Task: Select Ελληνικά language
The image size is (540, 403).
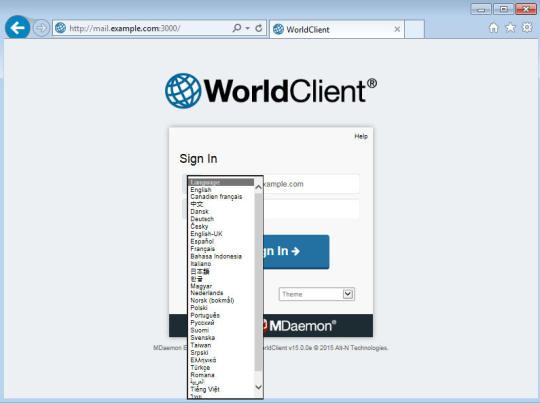Action: (203, 360)
